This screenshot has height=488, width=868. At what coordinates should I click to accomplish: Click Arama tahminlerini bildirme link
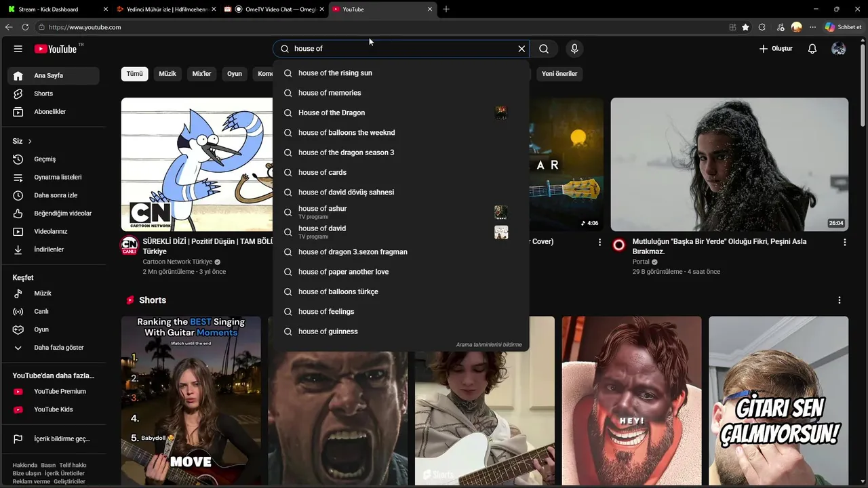coord(489,345)
